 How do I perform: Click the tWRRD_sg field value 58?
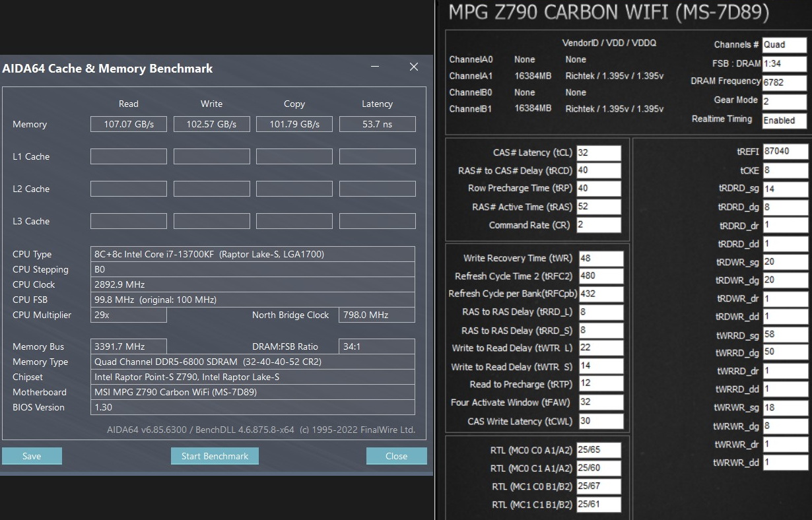point(786,335)
